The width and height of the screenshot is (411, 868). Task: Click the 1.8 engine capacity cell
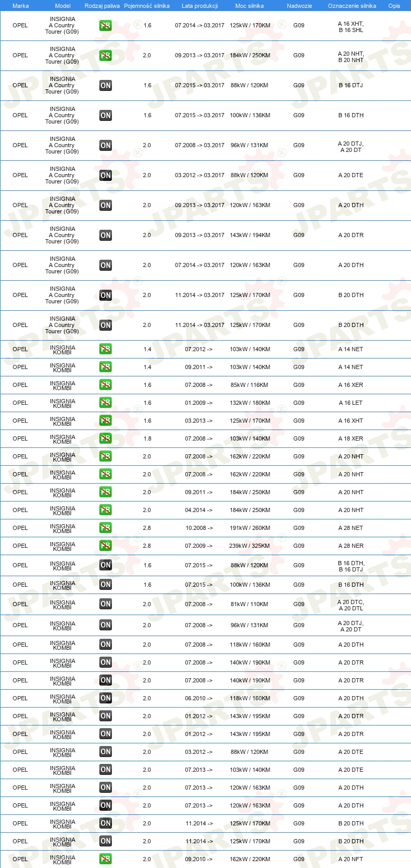tap(147, 438)
